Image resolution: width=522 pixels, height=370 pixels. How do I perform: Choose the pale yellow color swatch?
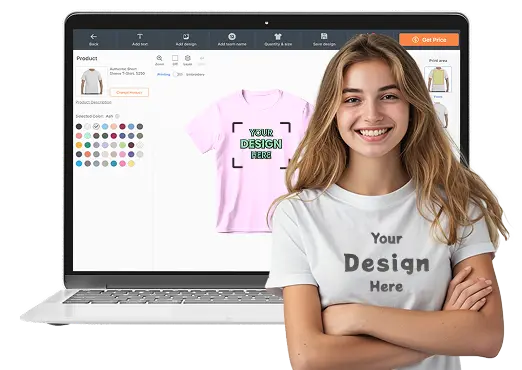[x=131, y=163]
